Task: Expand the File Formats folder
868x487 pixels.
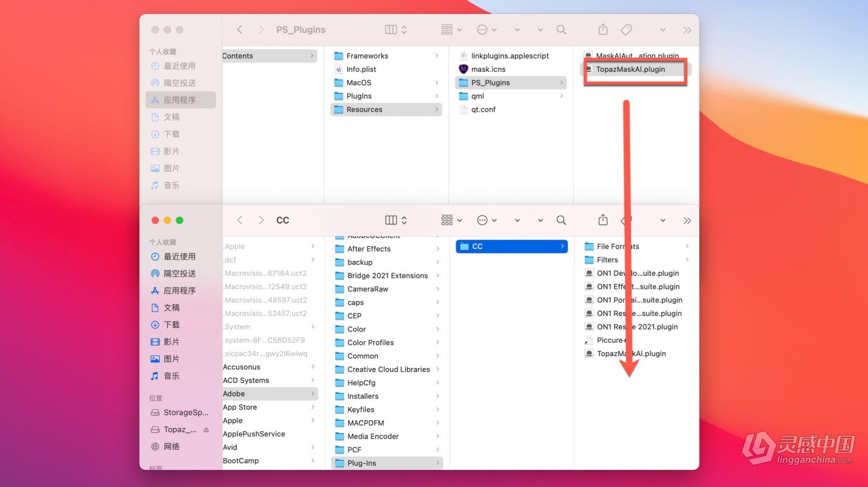Action: [687, 246]
